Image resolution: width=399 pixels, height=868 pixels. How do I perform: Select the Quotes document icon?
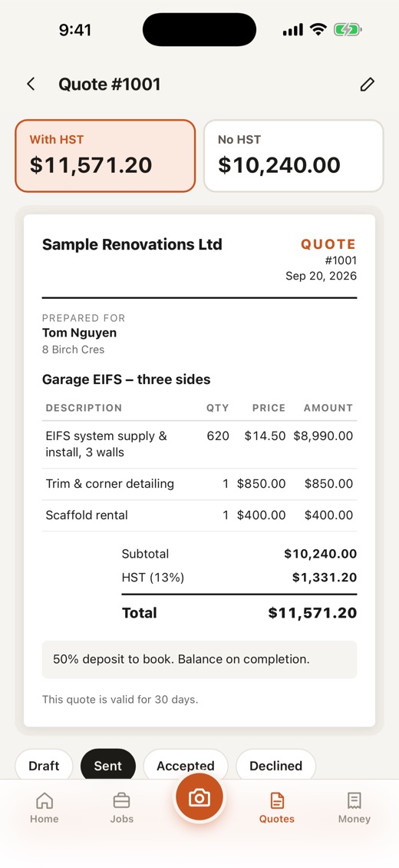(277, 800)
